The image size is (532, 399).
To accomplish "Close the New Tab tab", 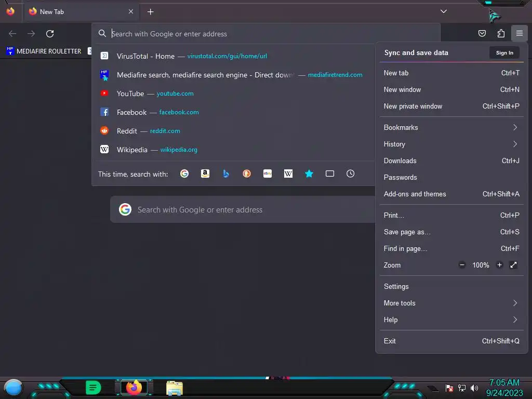I will [x=130, y=11].
